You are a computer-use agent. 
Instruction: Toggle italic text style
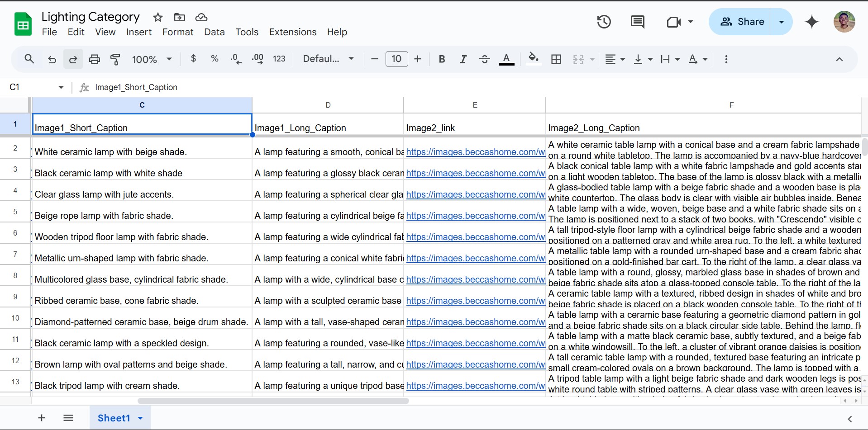[x=463, y=59]
